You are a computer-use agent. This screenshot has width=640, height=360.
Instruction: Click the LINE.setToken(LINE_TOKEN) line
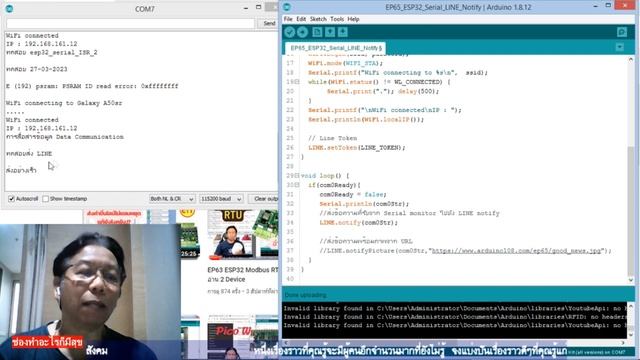[357, 147]
